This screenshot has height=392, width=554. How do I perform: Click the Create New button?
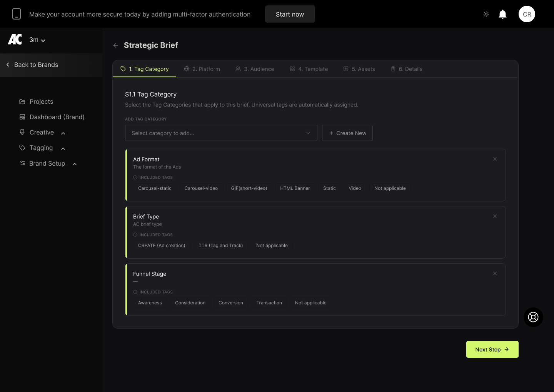(x=347, y=133)
